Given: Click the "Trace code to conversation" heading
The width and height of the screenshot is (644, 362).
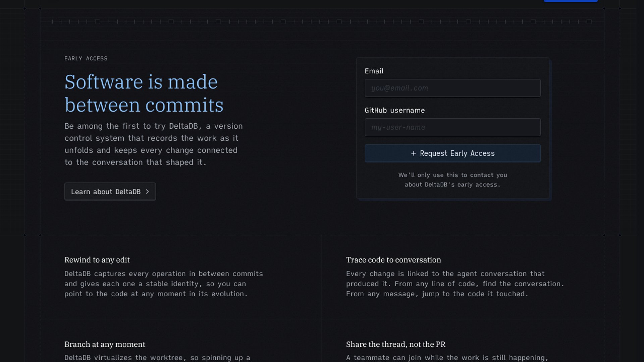Looking at the screenshot, I should point(393,260).
